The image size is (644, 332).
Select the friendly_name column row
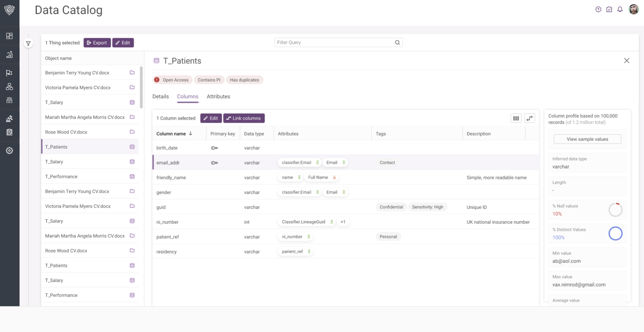pos(346,177)
